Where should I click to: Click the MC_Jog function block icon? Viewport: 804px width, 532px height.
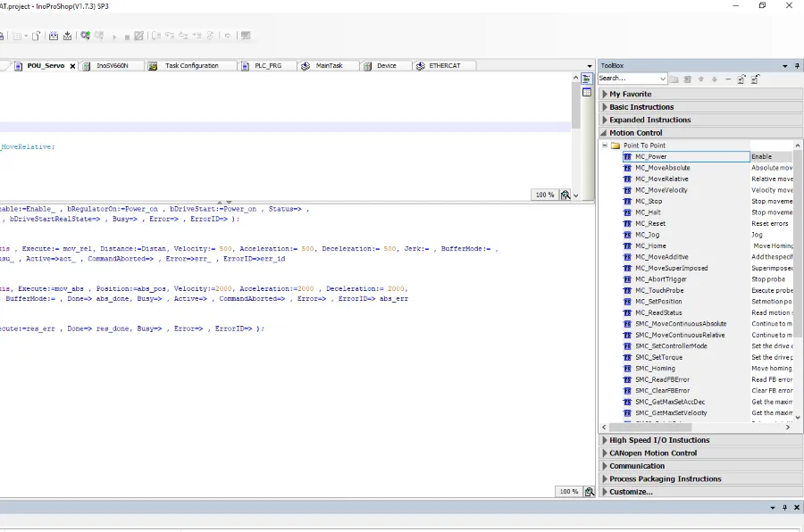pos(628,235)
